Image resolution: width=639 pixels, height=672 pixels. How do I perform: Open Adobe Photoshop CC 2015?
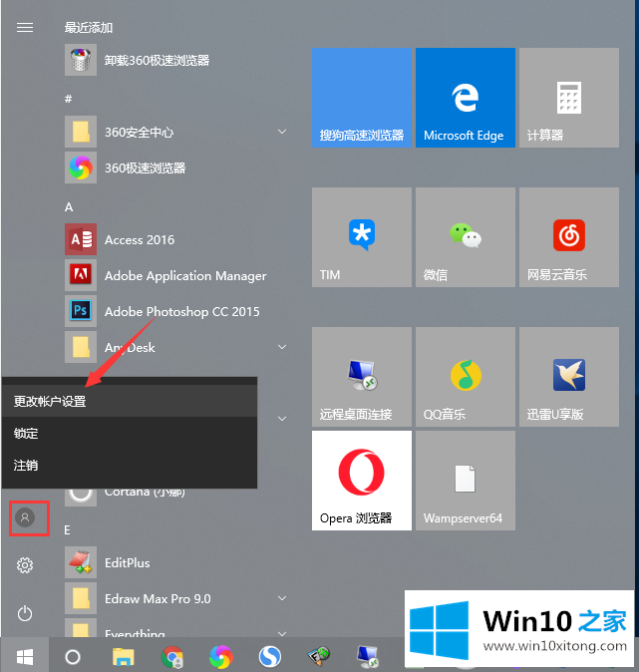click(162, 311)
